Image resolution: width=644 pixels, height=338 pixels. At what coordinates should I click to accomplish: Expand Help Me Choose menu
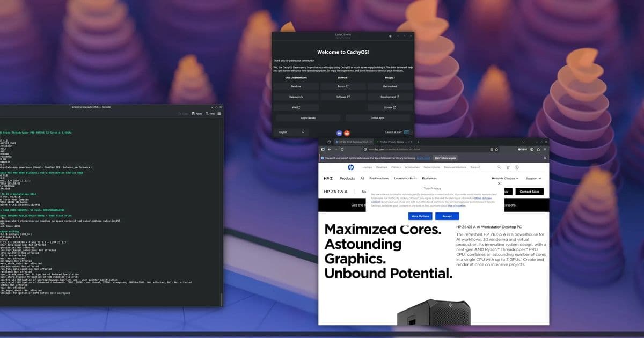tap(506, 178)
